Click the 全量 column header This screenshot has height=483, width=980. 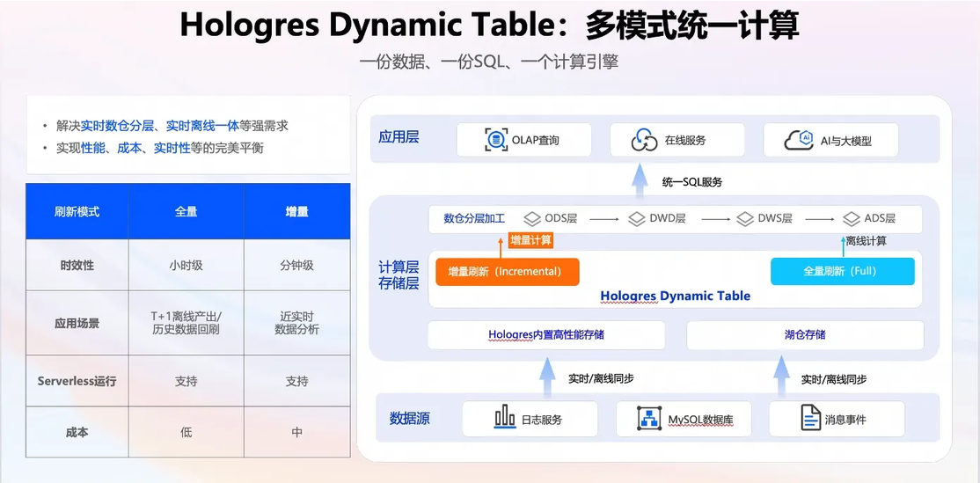pyautogui.click(x=186, y=212)
